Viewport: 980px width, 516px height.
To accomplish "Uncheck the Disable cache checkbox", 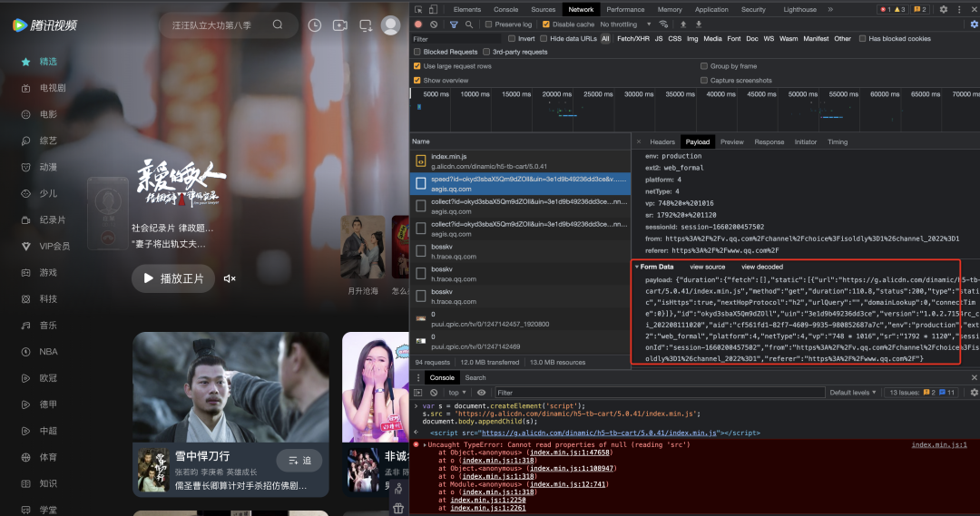I will (x=545, y=24).
